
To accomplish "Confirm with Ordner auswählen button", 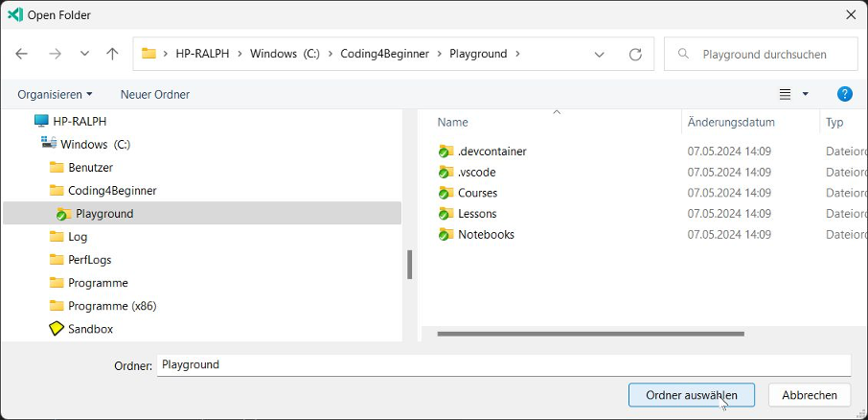I will [692, 395].
